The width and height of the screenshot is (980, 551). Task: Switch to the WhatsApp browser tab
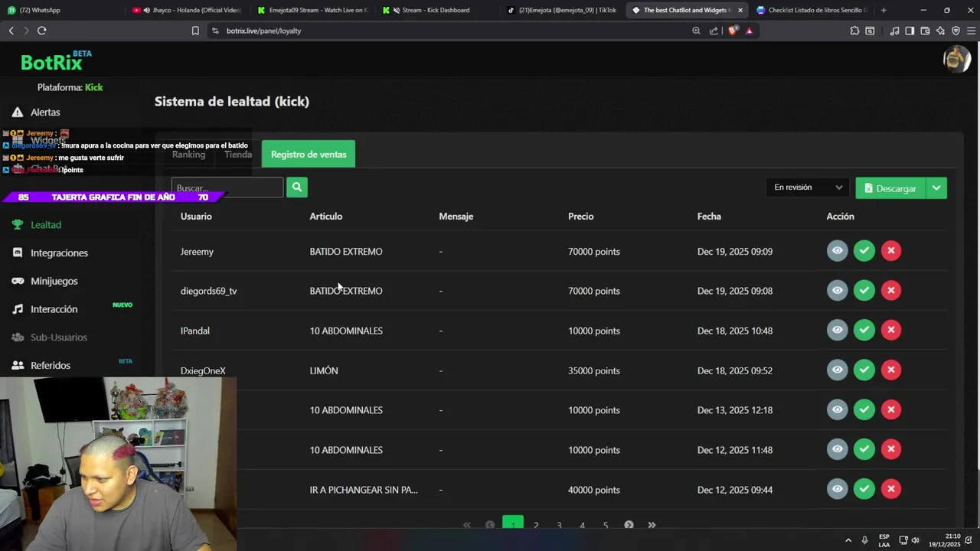[x=61, y=10]
